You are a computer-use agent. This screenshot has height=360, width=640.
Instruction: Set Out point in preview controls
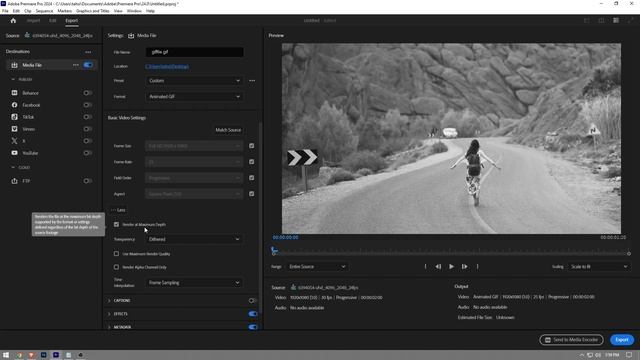point(478,267)
